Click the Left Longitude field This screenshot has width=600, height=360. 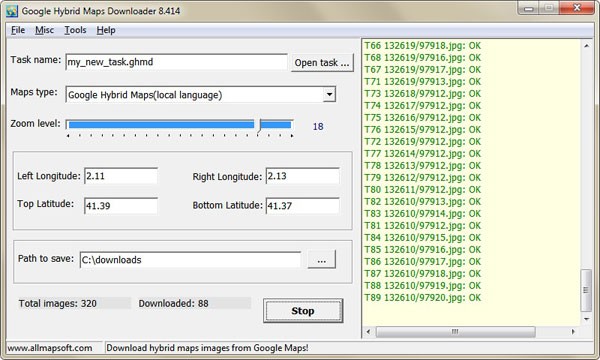click(x=121, y=176)
